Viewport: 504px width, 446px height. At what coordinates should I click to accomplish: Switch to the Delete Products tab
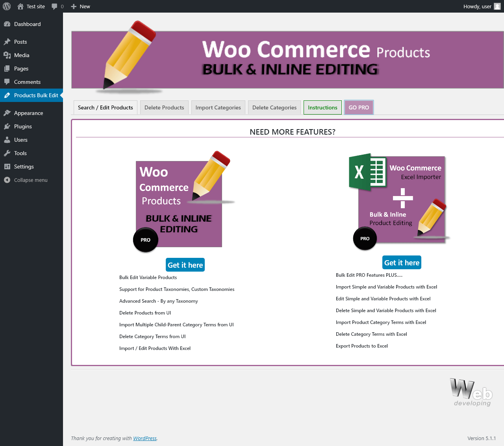tap(164, 107)
